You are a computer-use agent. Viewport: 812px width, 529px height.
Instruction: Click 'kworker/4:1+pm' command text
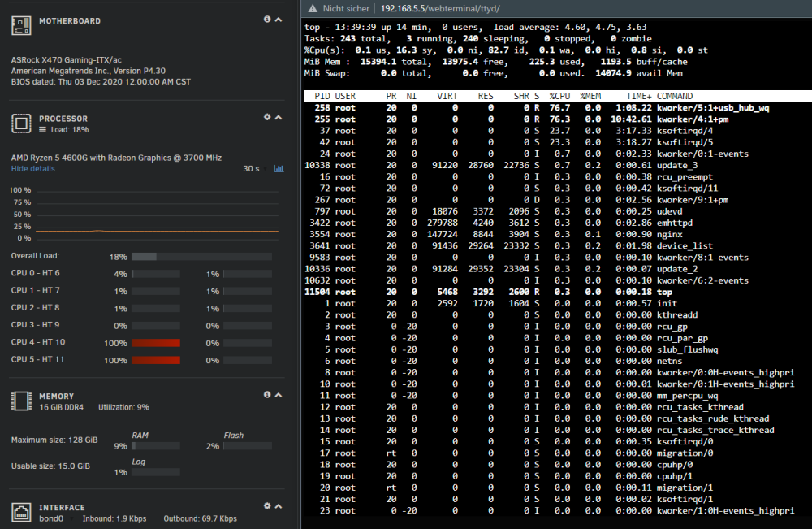pyautogui.click(x=693, y=119)
